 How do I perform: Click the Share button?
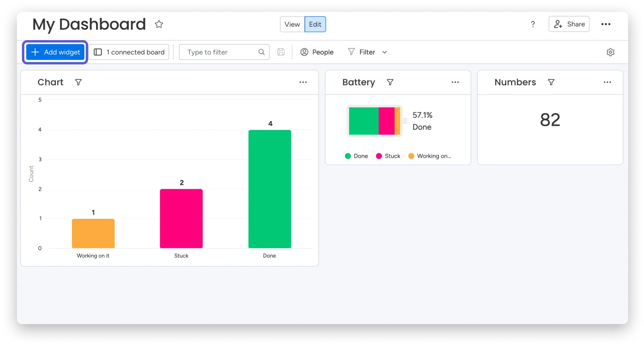569,24
